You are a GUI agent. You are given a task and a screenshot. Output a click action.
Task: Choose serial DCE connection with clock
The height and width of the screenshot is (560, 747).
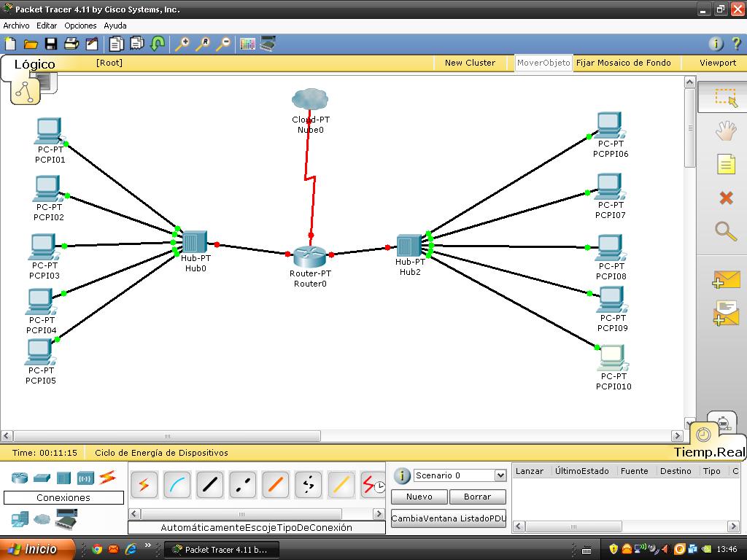pos(373,485)
